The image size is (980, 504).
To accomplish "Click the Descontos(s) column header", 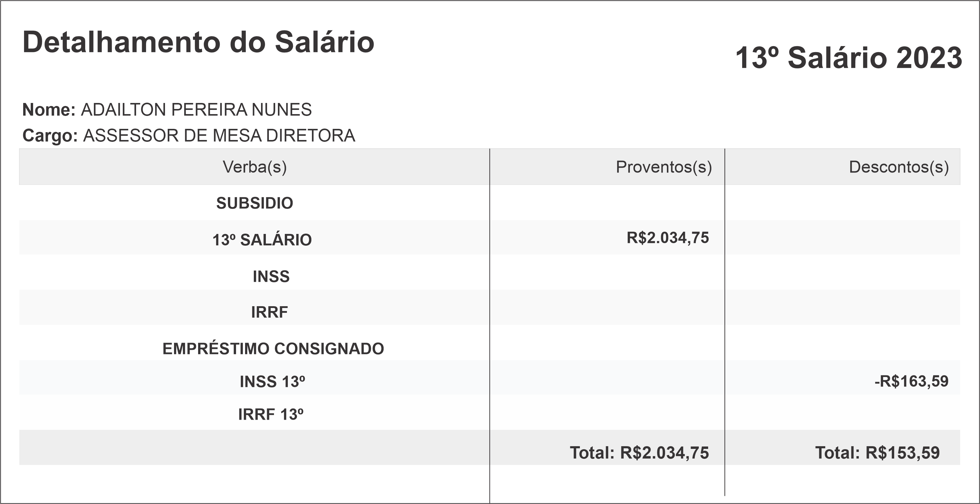I will pyautogui.click(x=899, y=167).
